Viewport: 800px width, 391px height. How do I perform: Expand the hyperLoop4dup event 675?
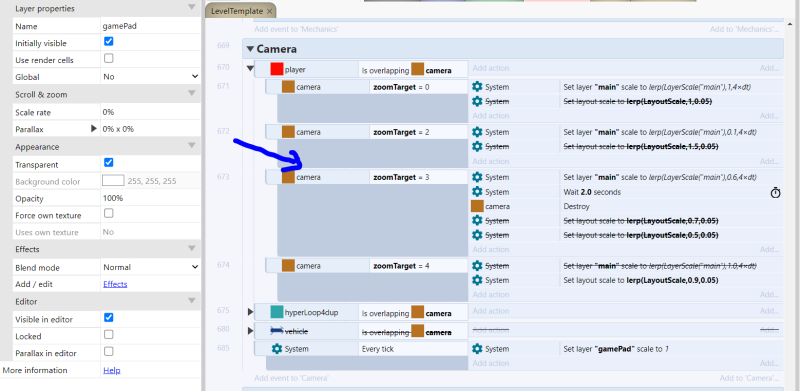point(250,311)
